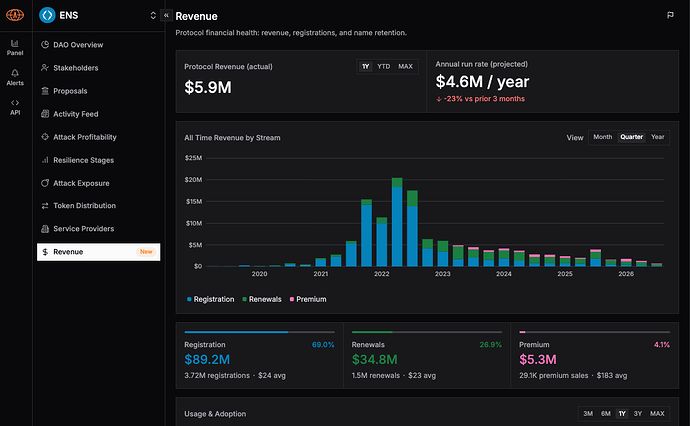Click the Service Providers building icon

[x=45, y=228]
